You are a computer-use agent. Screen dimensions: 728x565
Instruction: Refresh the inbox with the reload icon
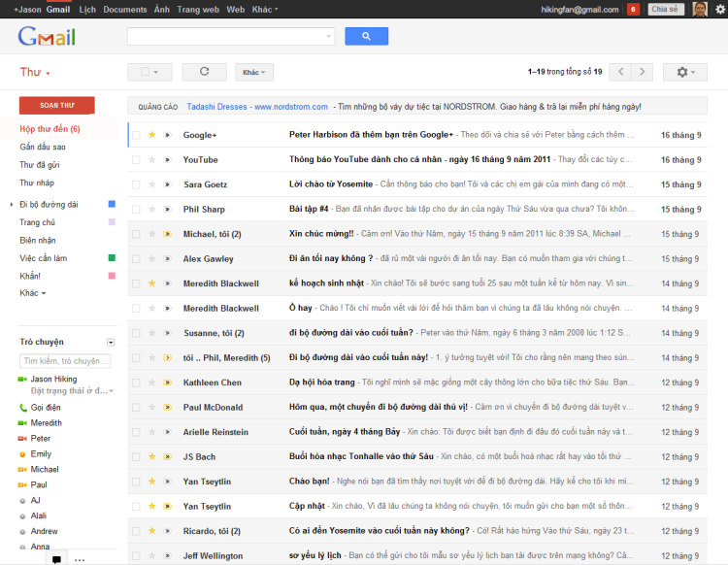(x=204, y=72)
